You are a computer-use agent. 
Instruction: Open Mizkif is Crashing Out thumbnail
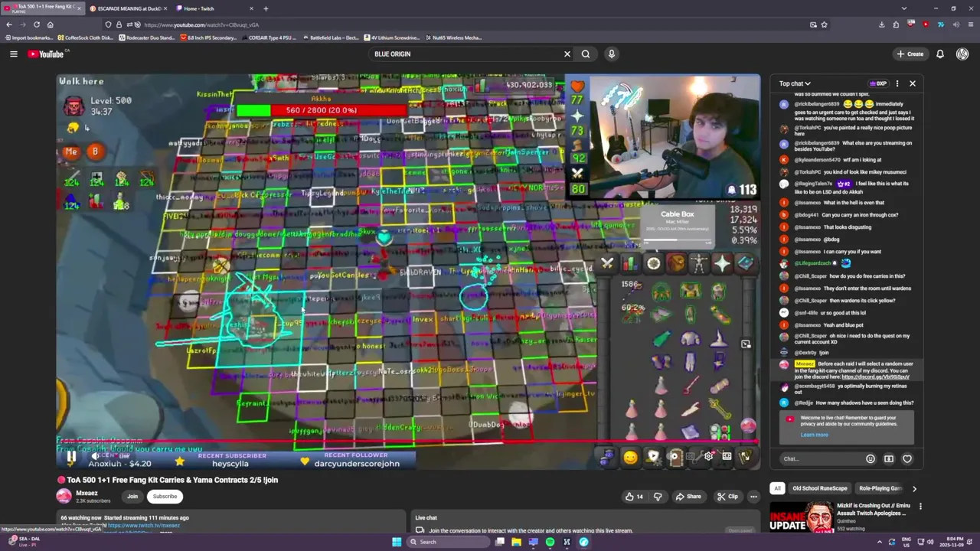(x=802, y=517)
